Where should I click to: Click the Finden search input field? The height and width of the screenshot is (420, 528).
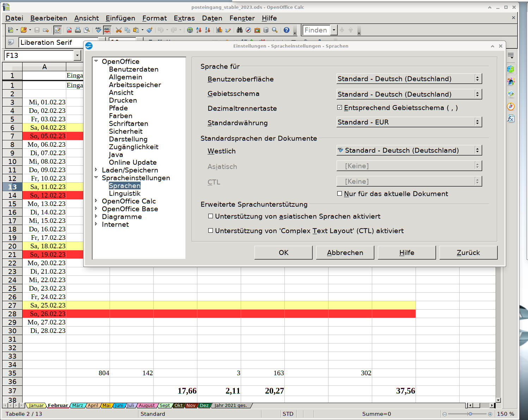pos(317,30)
